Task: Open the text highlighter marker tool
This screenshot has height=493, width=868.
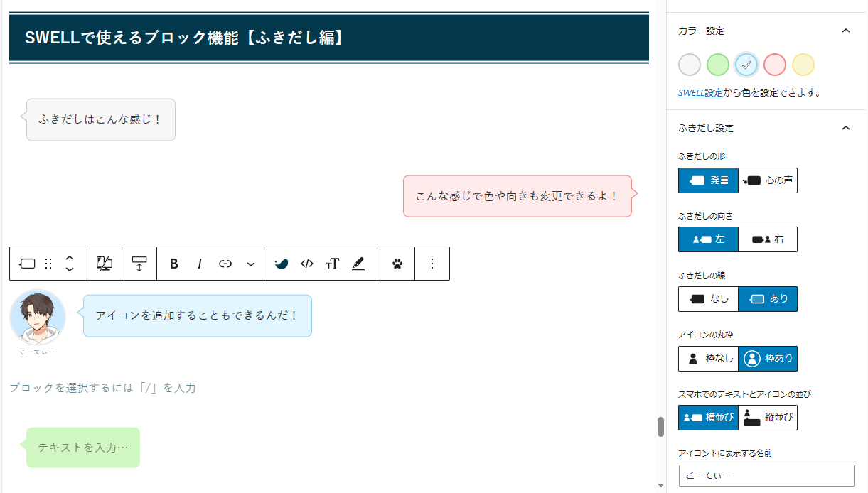Action: tap(358, 264)
